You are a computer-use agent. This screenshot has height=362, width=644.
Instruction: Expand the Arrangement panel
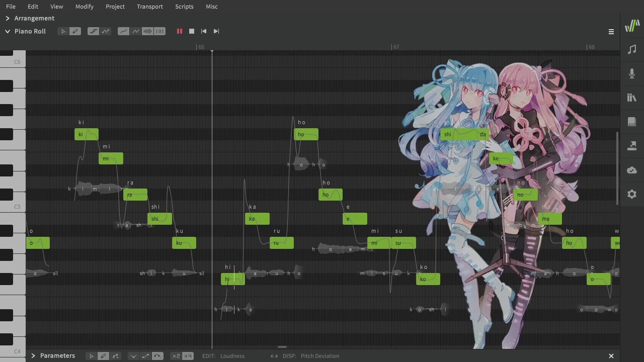click(8, 18)
